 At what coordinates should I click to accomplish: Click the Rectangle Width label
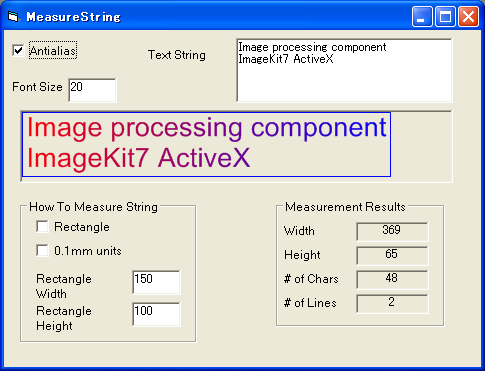pyautogui.click(x=64, y=286)
